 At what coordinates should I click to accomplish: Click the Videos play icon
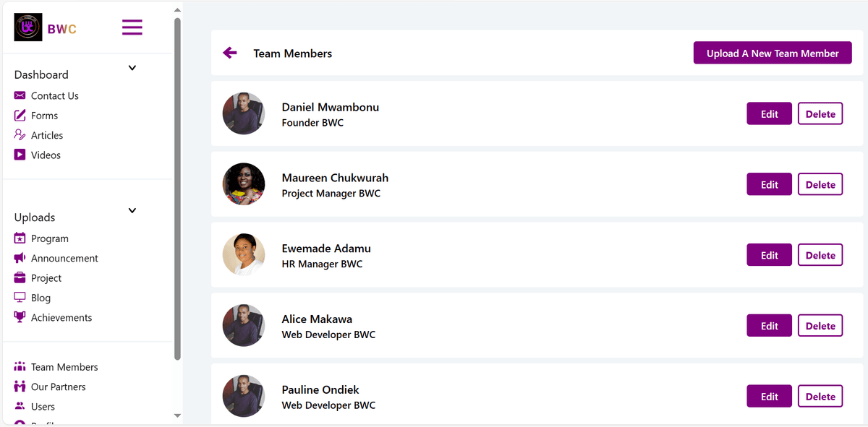[x=20, y=155]
